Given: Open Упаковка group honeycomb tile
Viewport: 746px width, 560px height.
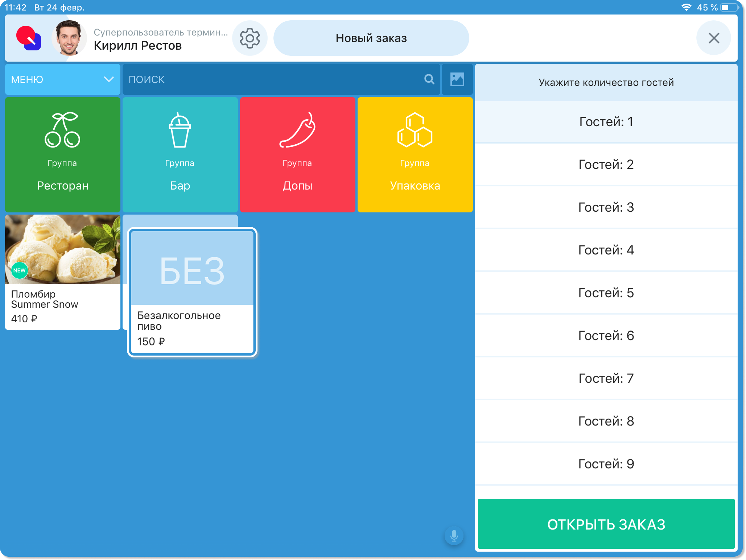Looking at the screenshot, I should [415, 154].
